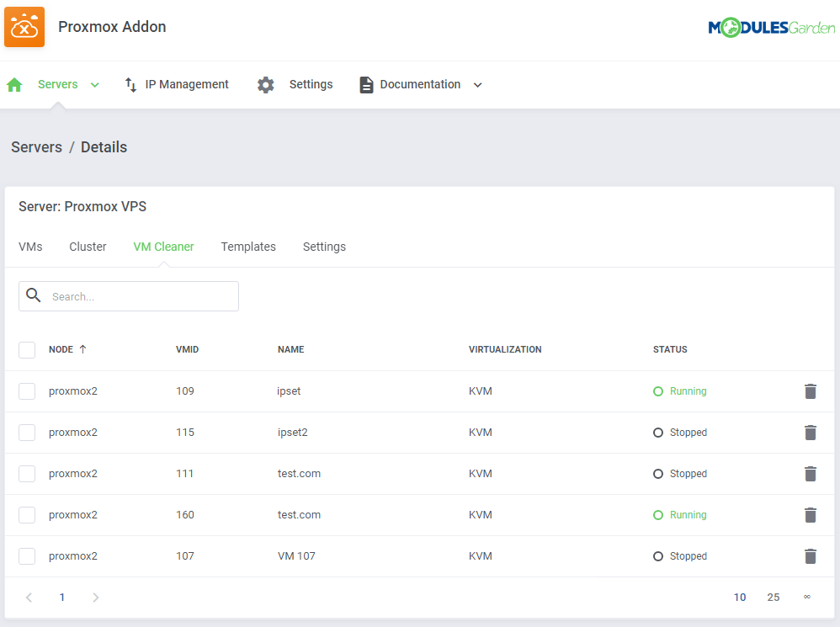The image size is (840, 627).
Task: Go to next page arrow
Action: click(x=95, y=598)
